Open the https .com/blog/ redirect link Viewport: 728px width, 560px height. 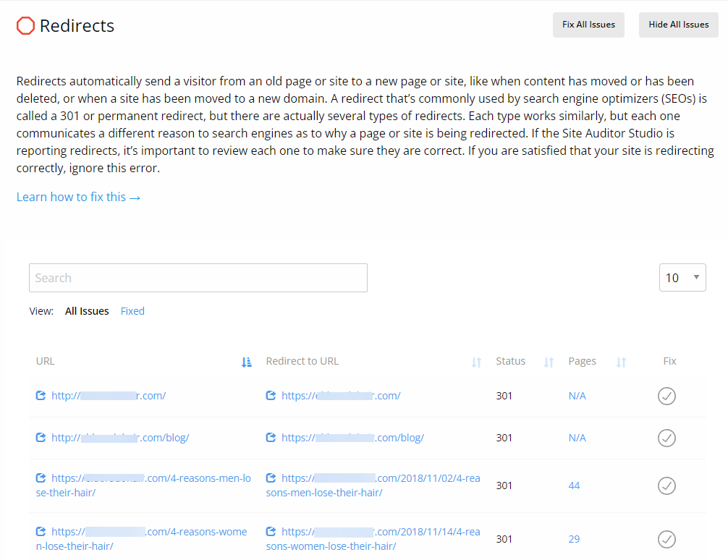click(352, 438)
